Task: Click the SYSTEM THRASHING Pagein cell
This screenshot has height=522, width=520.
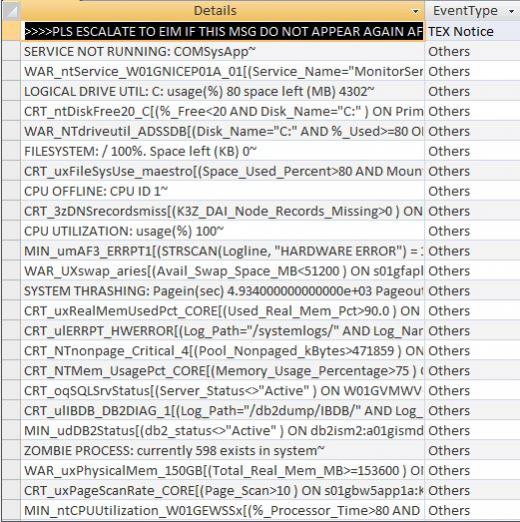Action: coord(223,291)
